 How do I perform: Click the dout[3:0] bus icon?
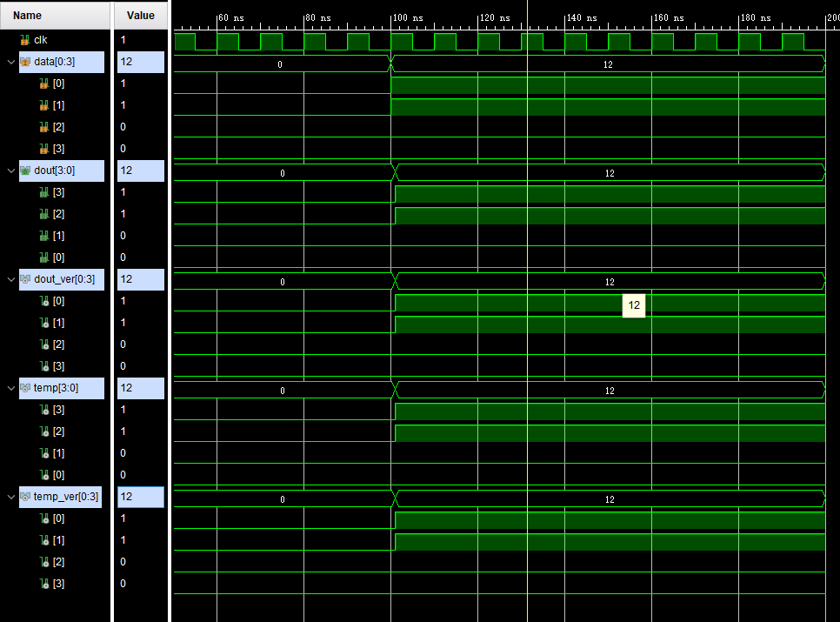[x=25, y=171]
